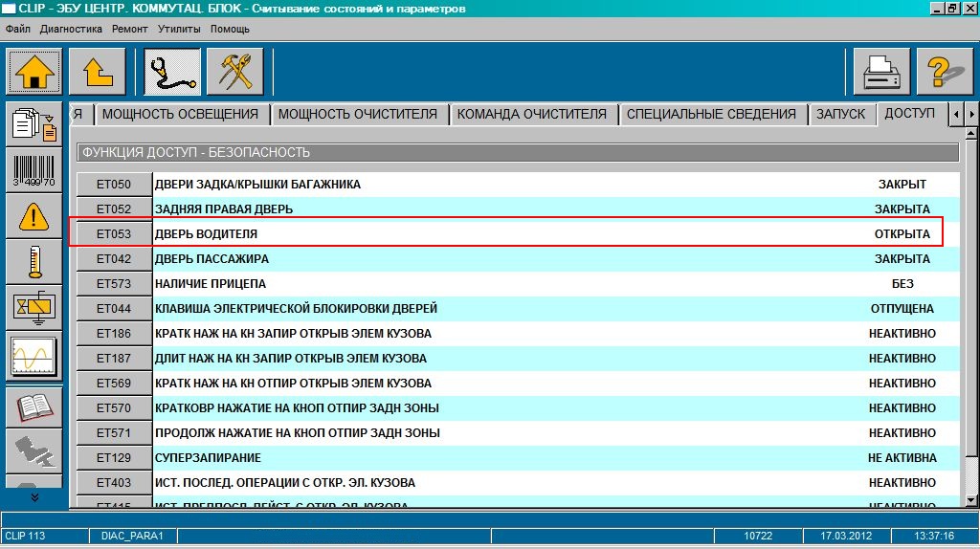Open the Утилиты menu

tap(179, 29)
